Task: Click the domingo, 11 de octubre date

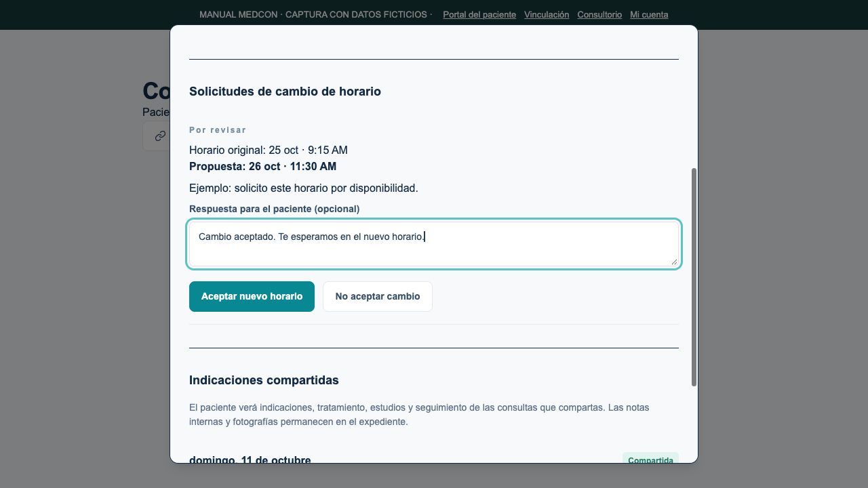Action: tap(250, 460)
